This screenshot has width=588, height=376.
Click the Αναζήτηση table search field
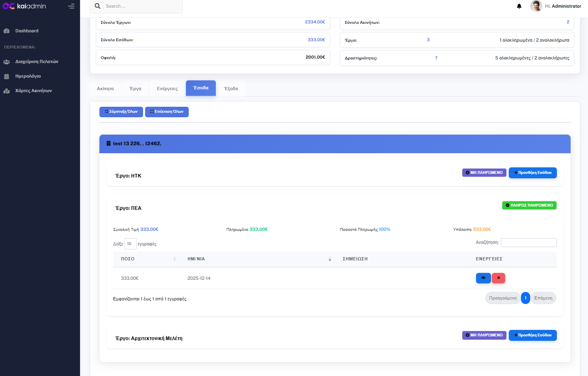528,243
